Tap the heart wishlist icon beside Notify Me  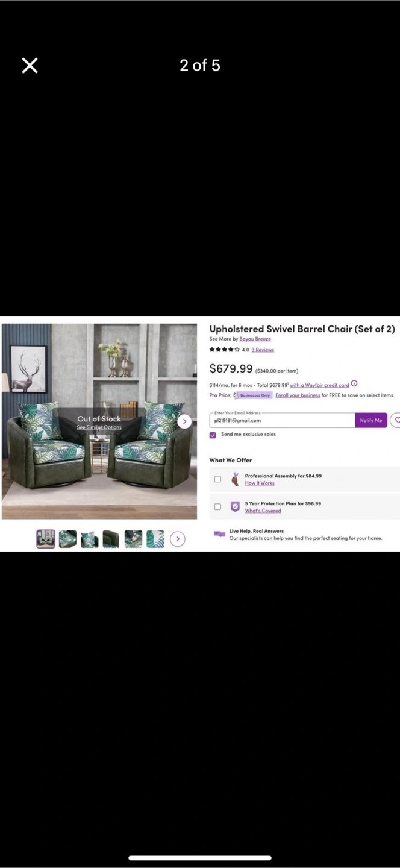coord(396,420)
